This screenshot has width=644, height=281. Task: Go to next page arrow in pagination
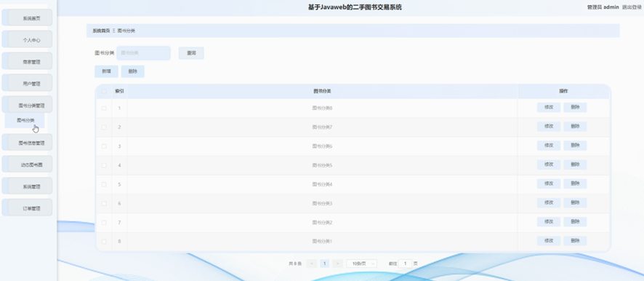[337, 264]
